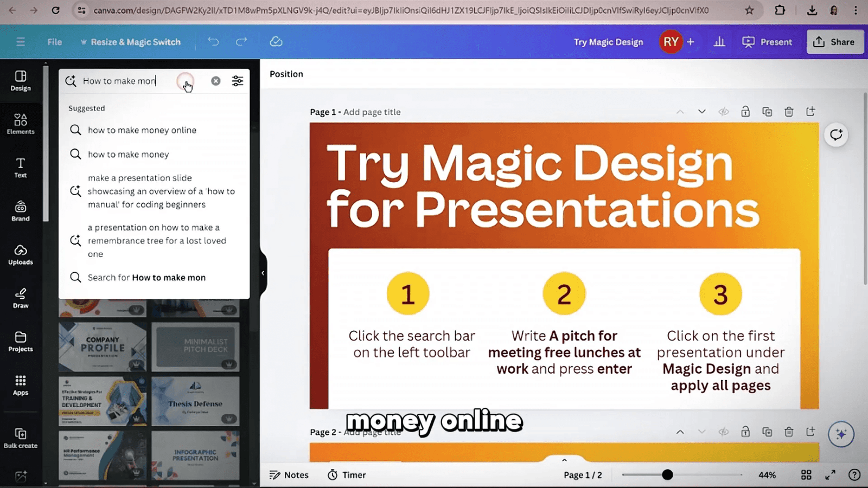The height and width of the screenshot is (488, 868).
Task: Select the Text tool in the sidebar
Action: (x=21, y=168)
